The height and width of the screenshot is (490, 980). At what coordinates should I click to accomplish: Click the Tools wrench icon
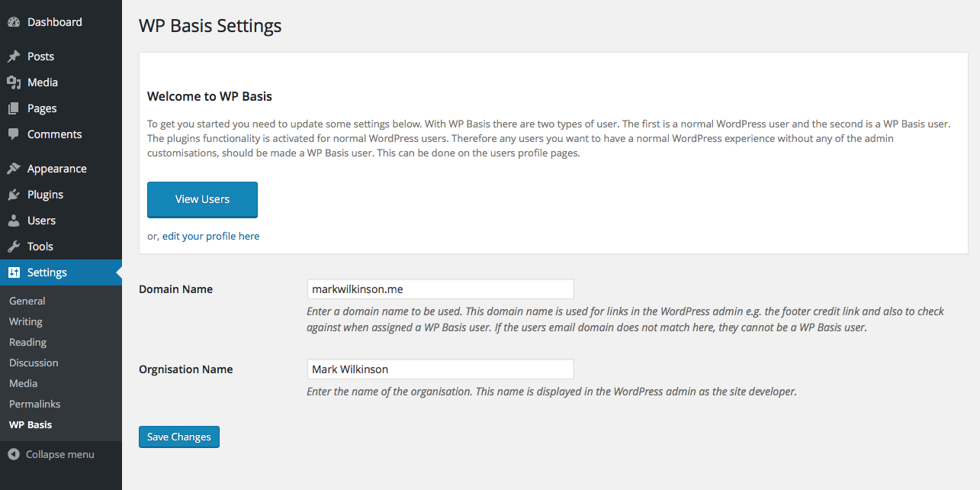point(14,247)
